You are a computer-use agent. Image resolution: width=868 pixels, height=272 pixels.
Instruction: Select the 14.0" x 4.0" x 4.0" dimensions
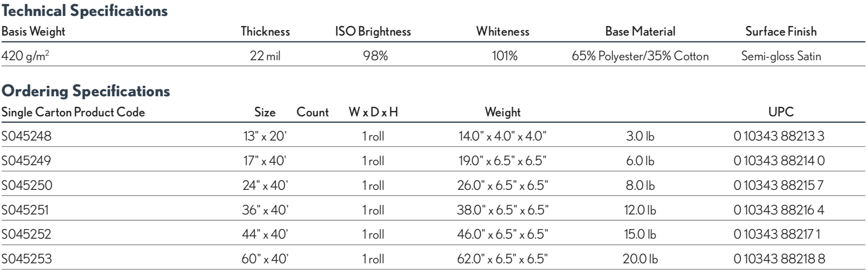coord(503,136)
